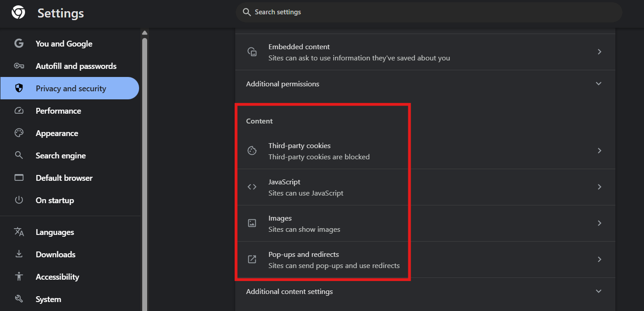Select Downloads in the sidebar
644x311 pixels.
click(55, 254)
